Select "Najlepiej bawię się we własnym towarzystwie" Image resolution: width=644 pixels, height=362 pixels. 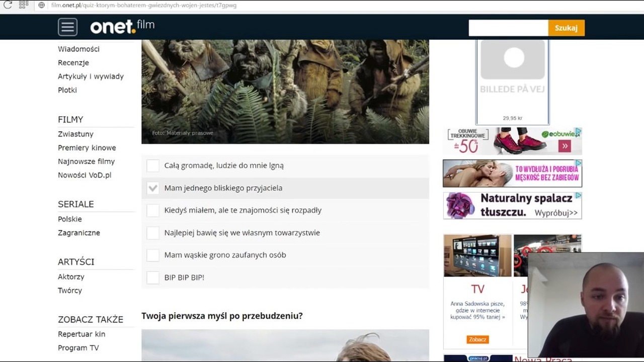[x=153, y=233]
